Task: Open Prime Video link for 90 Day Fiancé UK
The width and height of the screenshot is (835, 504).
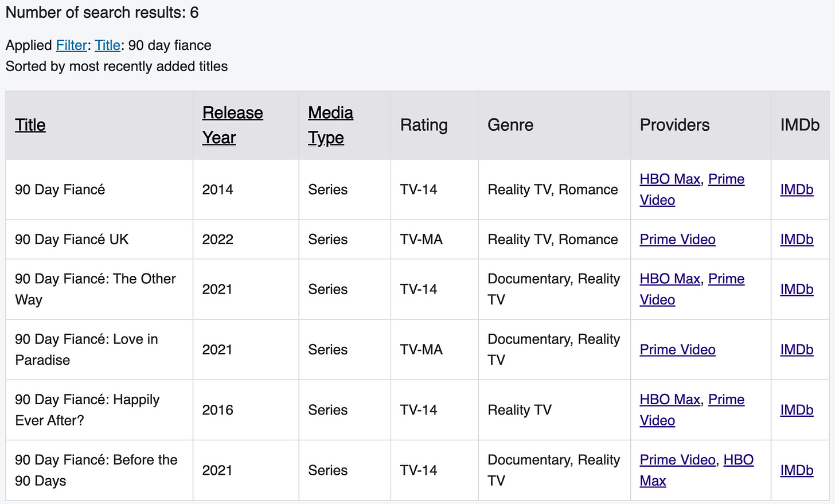Action: pos(677,240)
